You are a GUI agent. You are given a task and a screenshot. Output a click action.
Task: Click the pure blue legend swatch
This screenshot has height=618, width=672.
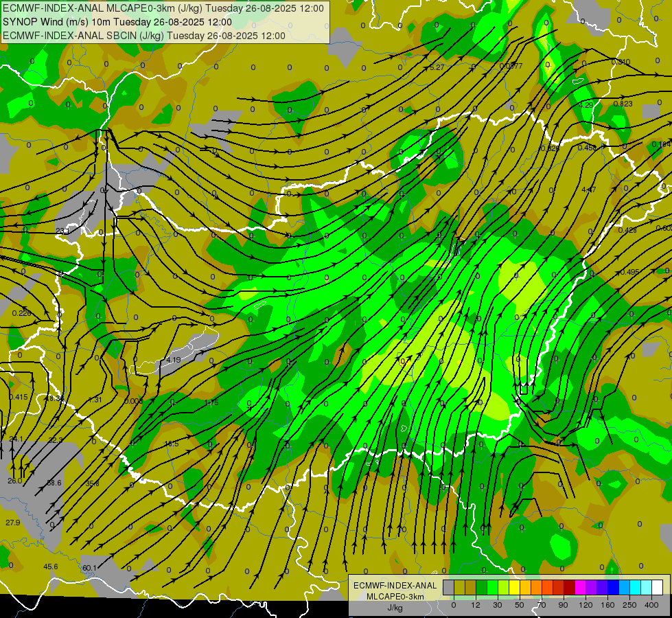614,587
